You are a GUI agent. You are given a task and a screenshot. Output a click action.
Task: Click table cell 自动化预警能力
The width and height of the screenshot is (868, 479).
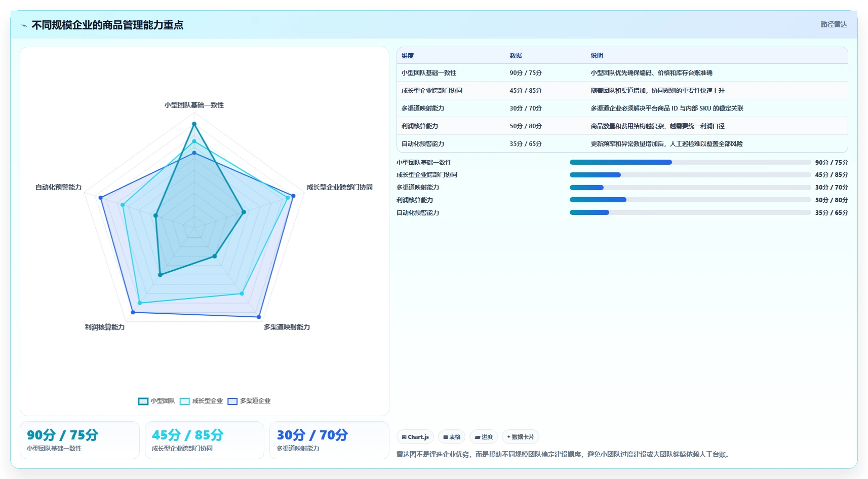click(x=423, y=144)
